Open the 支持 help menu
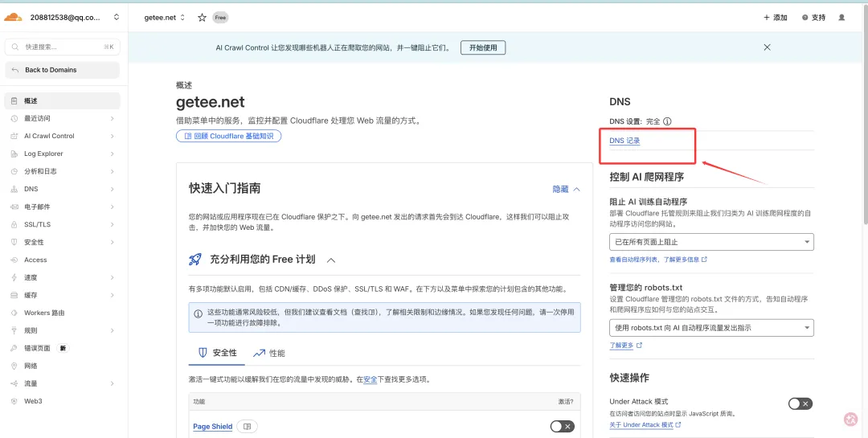The image size is (868, 438). tap(813, 18)
